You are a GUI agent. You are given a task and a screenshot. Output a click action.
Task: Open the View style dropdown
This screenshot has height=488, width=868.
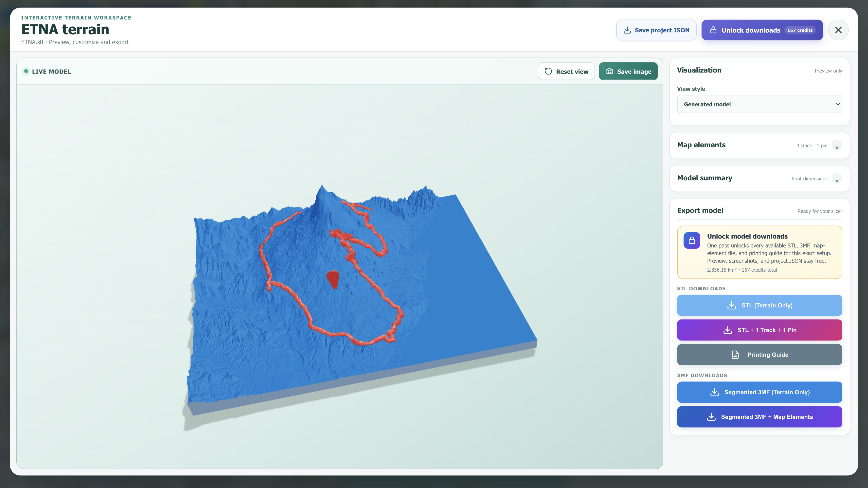coord(759,104)
